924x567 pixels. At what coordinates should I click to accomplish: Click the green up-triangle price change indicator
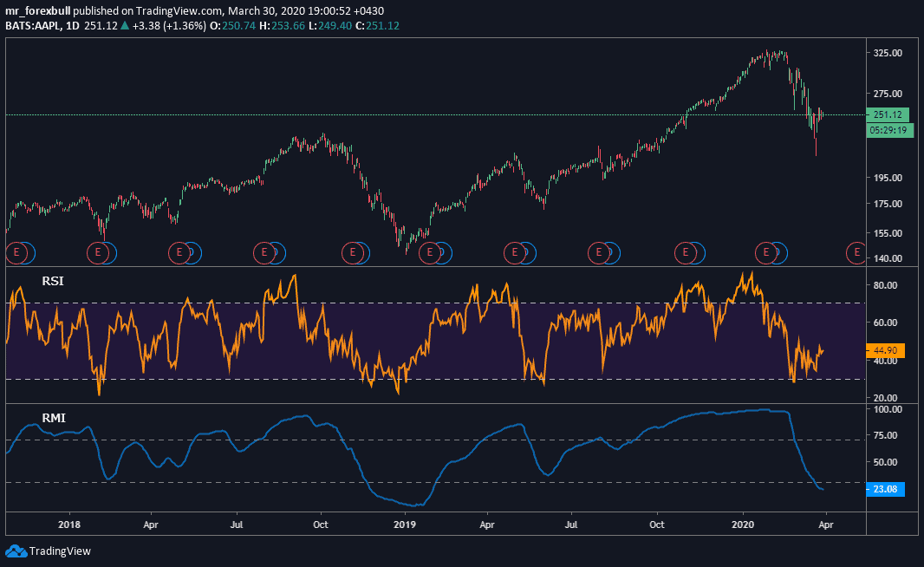(x=125, y=26)
